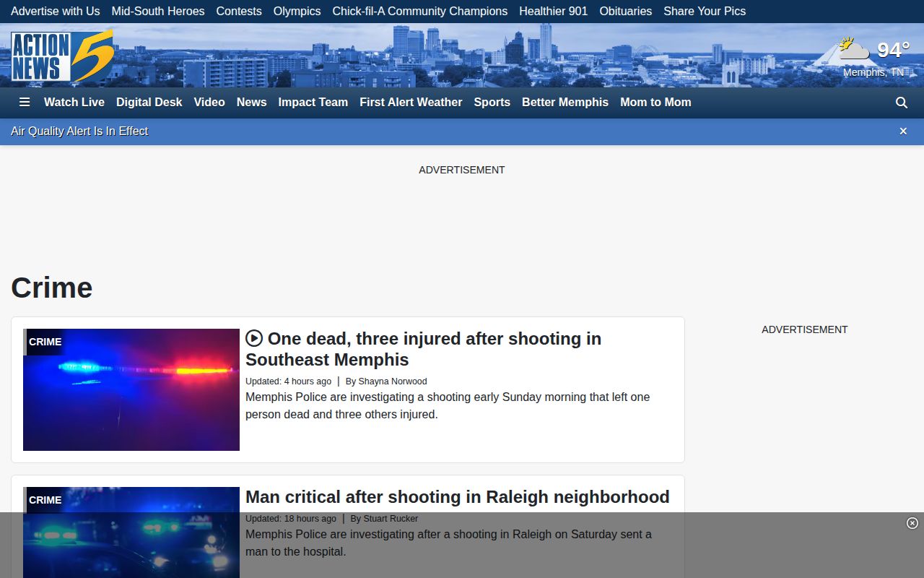Click the 'Updated: 18 hours ago' timestamp

click(291, 519)
